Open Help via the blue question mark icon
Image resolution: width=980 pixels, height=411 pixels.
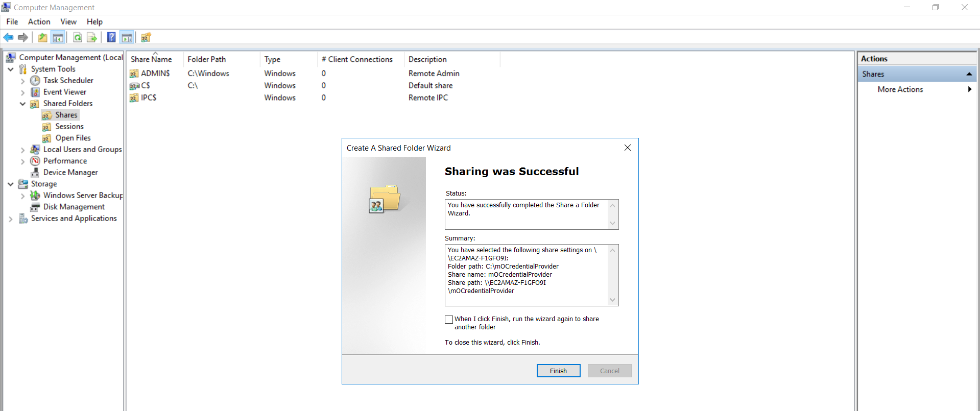point(111,37)
